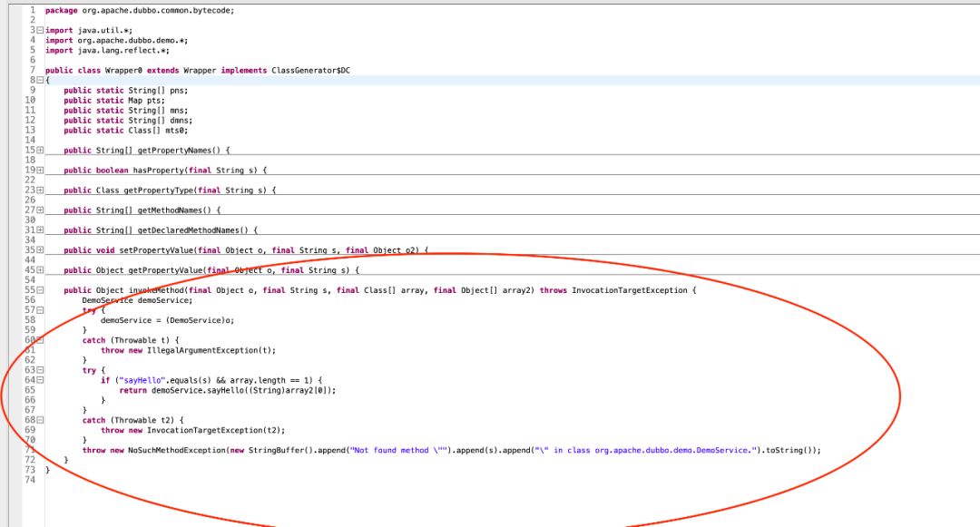
Task: Click line number 74 in the gutter
Action: (30, 480)
